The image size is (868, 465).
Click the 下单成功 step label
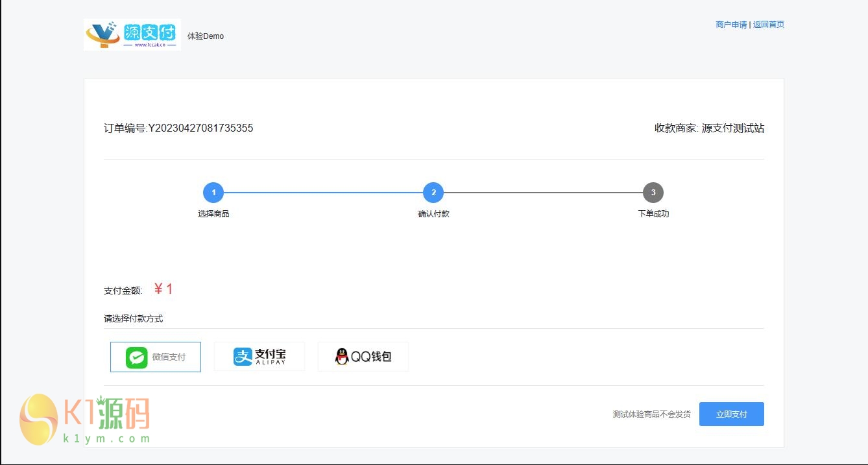click(653, 214)
